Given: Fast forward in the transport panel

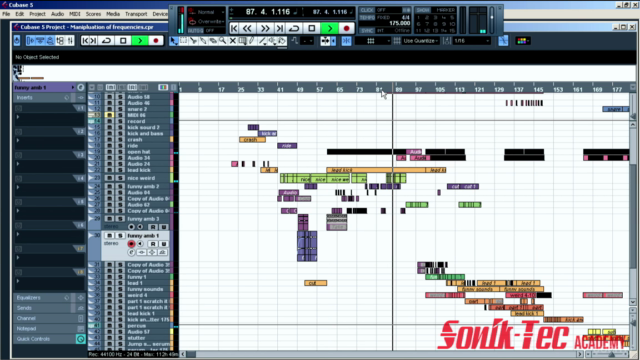Looking at the screenshot, I should [265, 29].
